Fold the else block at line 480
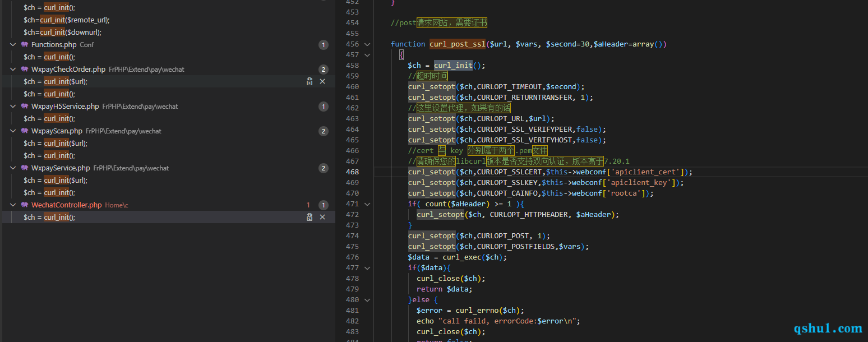868x342 pixels. coord(367,299)
